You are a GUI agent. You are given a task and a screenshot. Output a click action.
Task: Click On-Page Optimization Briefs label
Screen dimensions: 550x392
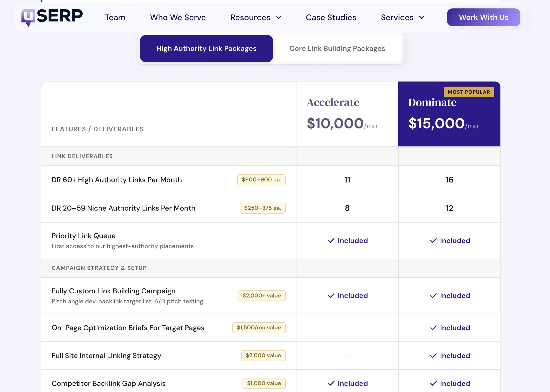point(128,328)
